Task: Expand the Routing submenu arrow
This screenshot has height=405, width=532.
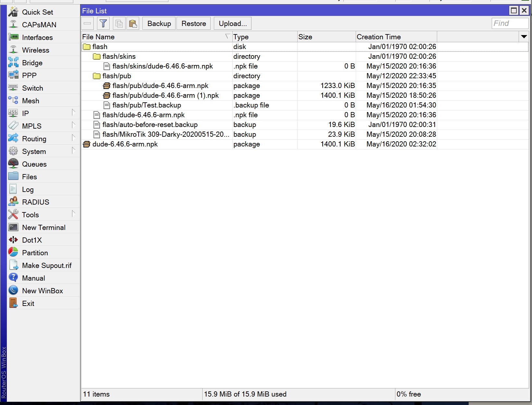Action: [74, 138]
